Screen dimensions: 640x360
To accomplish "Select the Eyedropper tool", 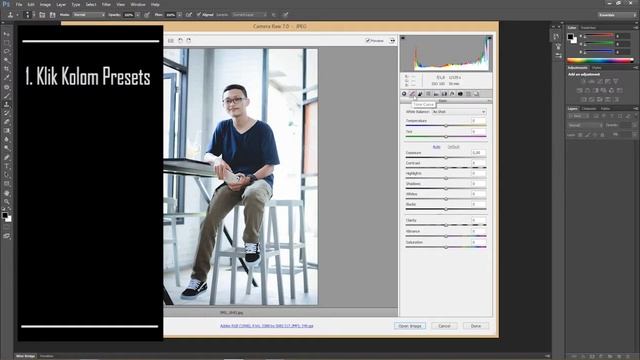I will point(7,78).
